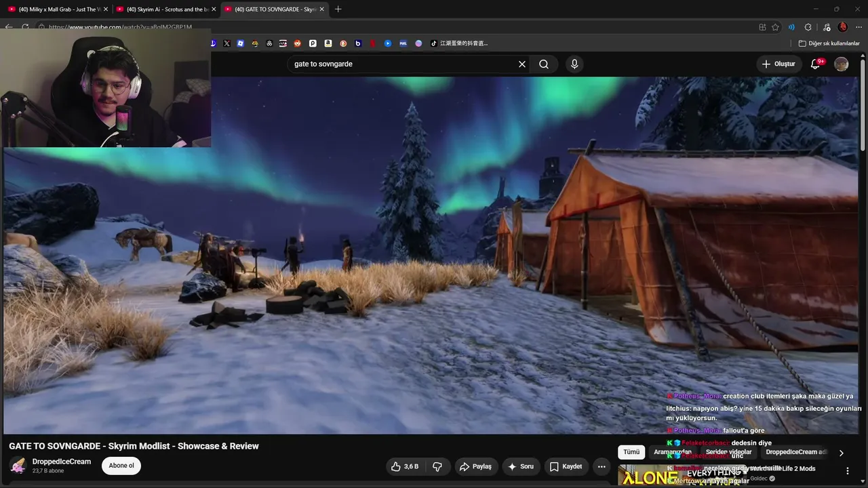Open the DroppedIceCream channel avatar

pyautogui.click(x=18, y=466)
